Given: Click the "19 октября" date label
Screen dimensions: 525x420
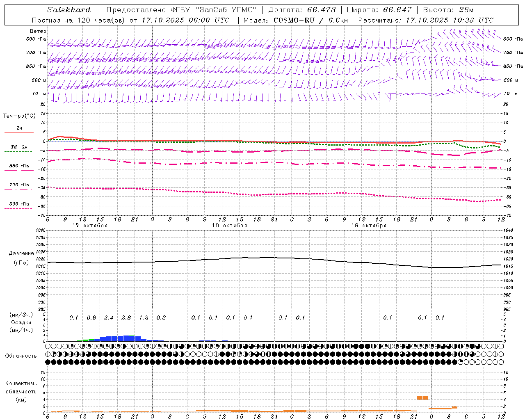Looking at the screenshot, I should coord(369,226).
